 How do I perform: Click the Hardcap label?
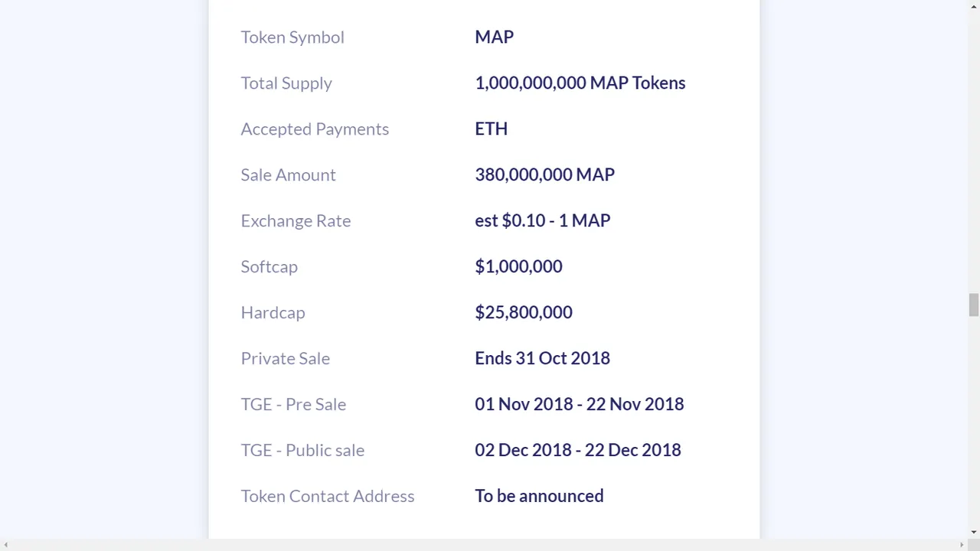[273, 312]
